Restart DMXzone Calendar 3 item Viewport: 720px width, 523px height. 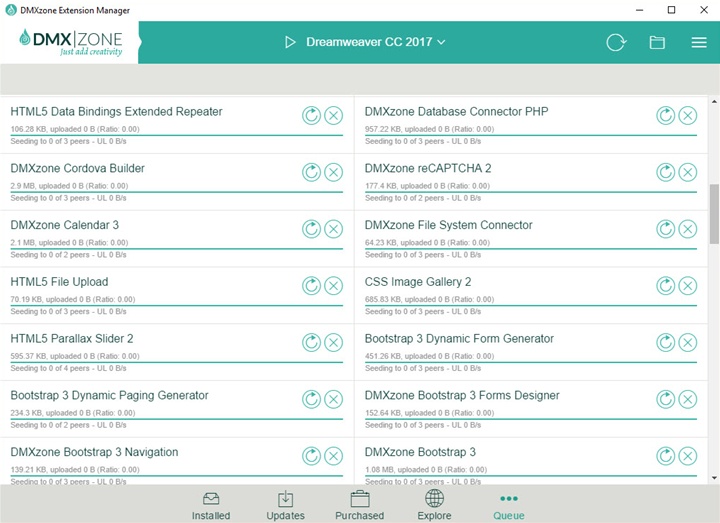[311, 229]
